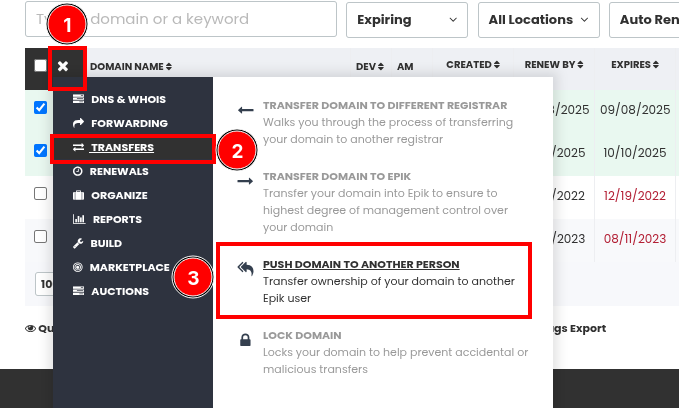
Task: Click the Marketplace target icon
Action: [78, 267]
